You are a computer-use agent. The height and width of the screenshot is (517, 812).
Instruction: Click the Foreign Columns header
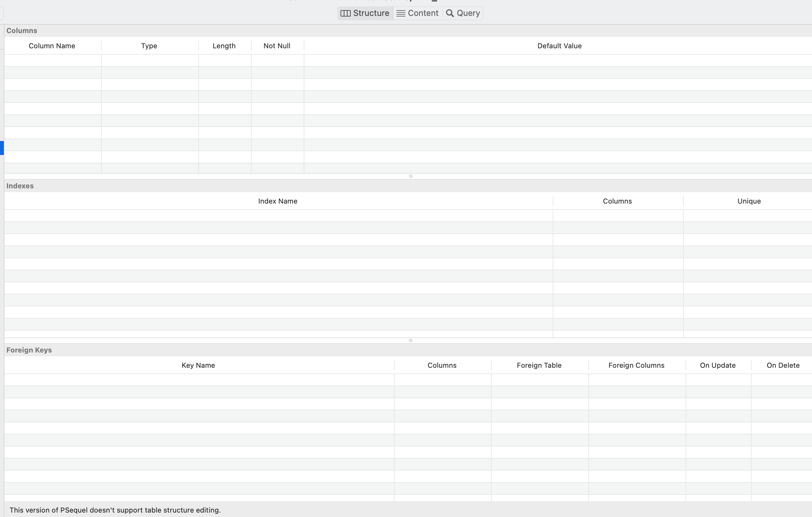(x=636, y=365)
